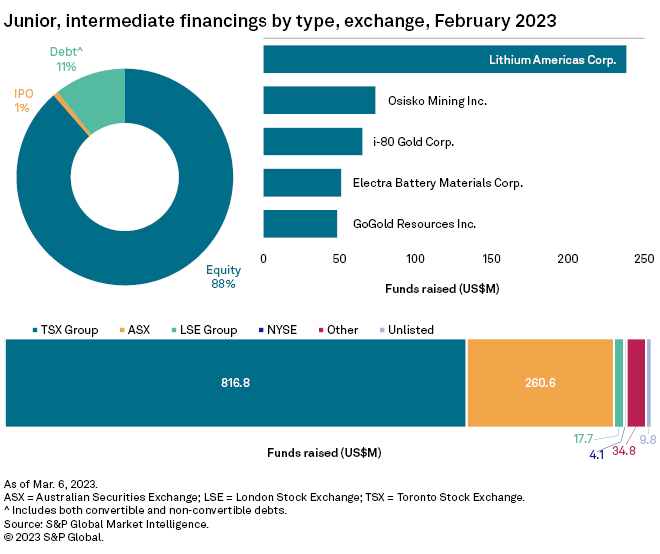
Task: Select the GoGold Resources Inc. bar
Action: pos(300,224)
